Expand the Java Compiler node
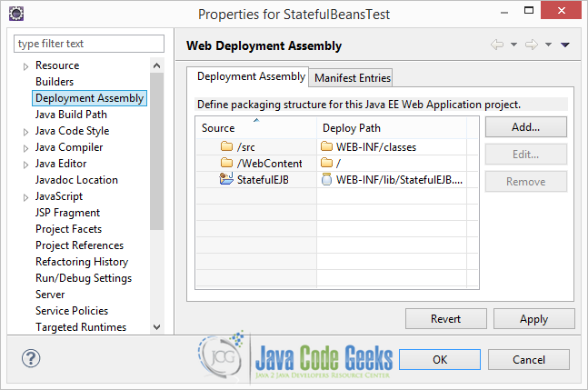The image size is (588, 390). [x=25, y=148]
